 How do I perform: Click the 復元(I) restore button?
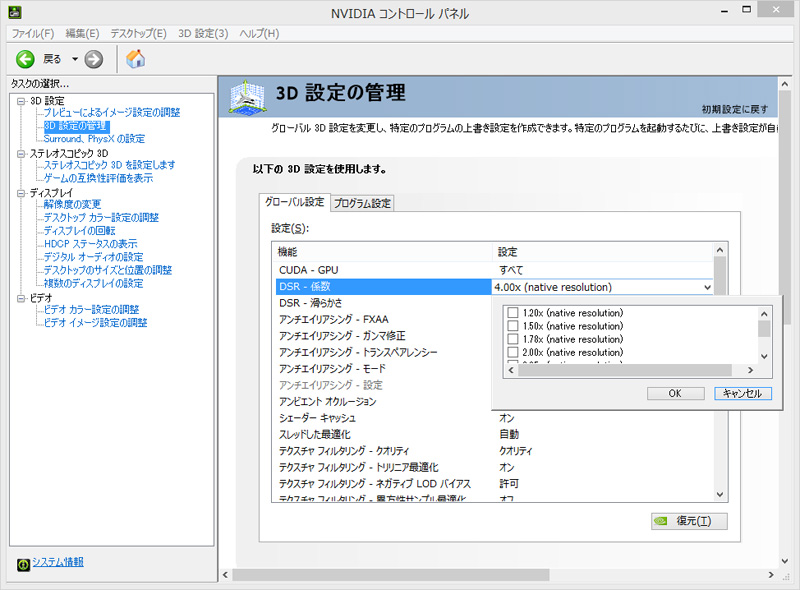click(x=689, y=521)
